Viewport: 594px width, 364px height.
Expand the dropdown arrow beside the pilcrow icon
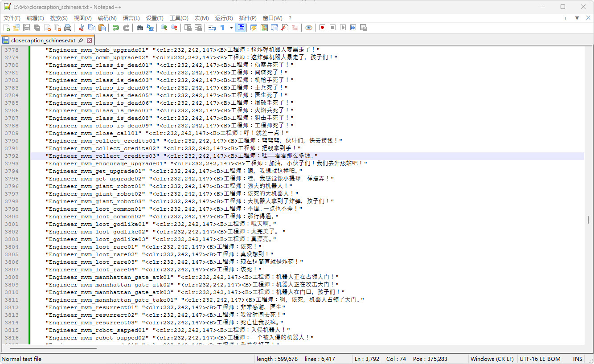click(231, 28)
